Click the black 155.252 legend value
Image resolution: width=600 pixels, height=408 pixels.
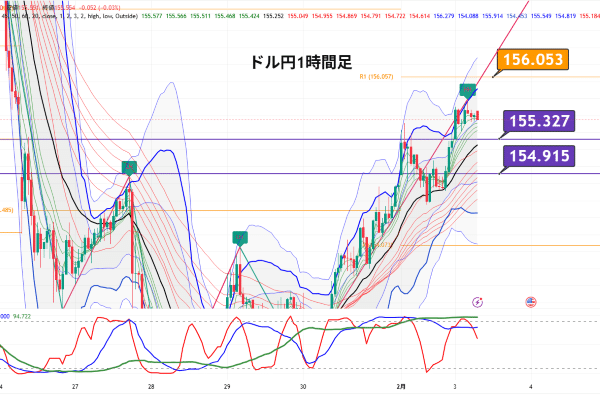[273, 16]
